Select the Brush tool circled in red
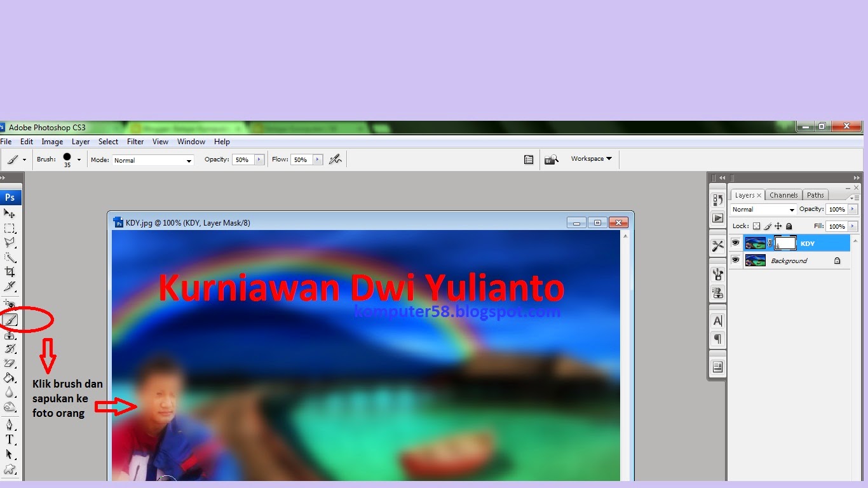This screenshot has height=488, width=868. coord(11,320)
